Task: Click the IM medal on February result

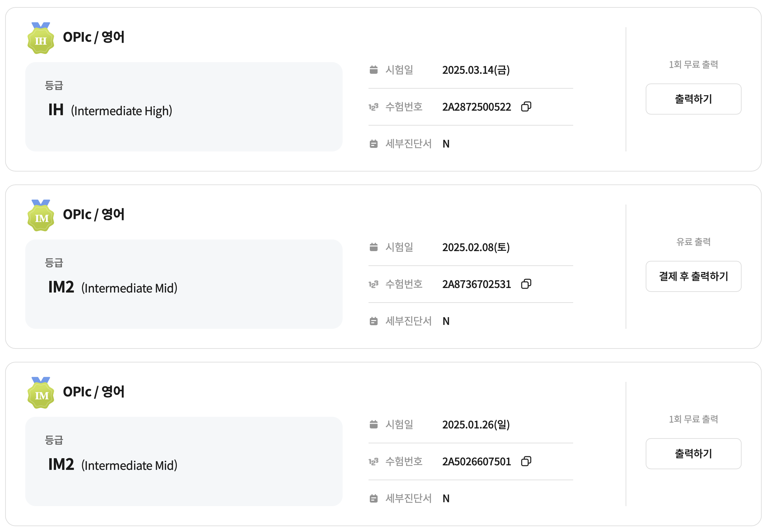Action: pyautogui.click(x=41, y=215)
